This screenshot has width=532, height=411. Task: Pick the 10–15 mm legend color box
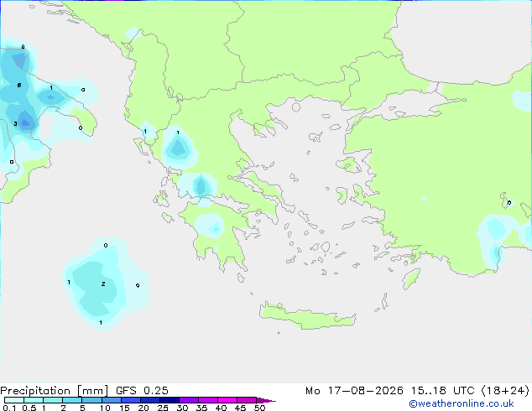(111, 400)
